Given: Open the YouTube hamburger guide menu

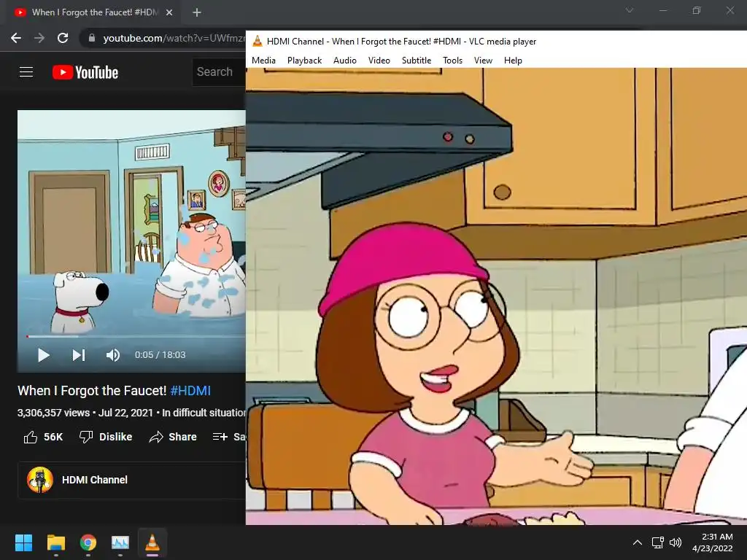Looking at the screenshot, I should [26, 72].
